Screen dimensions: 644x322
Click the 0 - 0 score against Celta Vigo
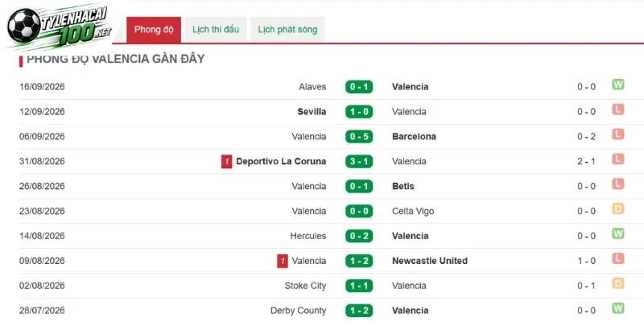[x=359, y=211]
